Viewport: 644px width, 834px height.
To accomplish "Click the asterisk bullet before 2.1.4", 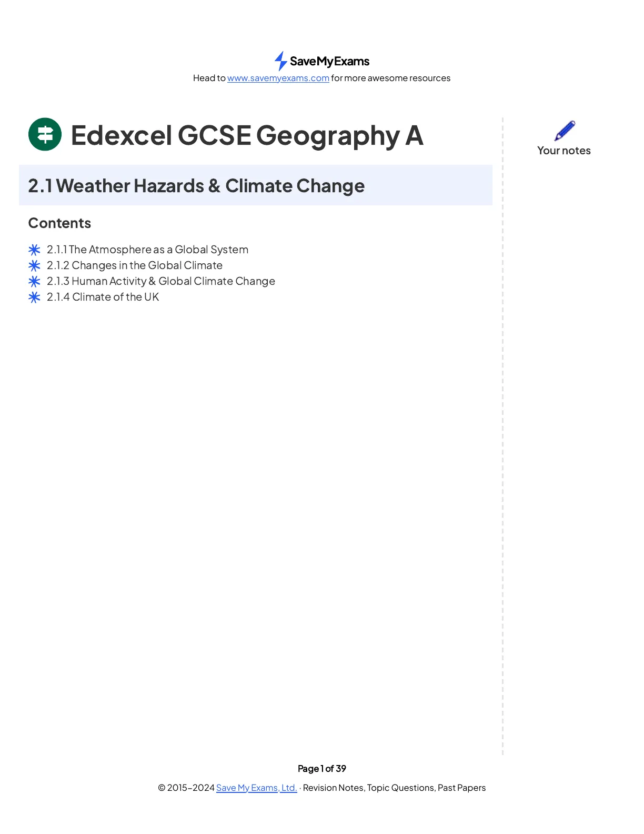I will tap(34, 297).
